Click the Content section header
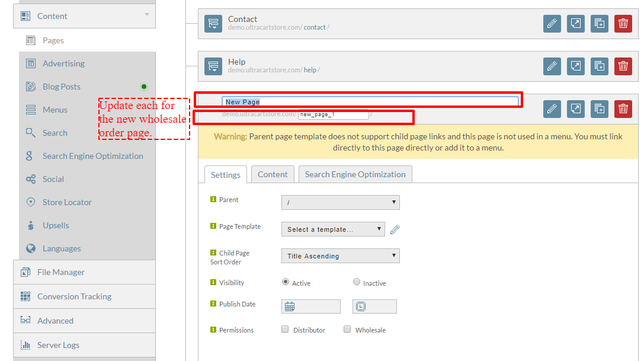Screen dimensions: 644x361 coord(84,16)
